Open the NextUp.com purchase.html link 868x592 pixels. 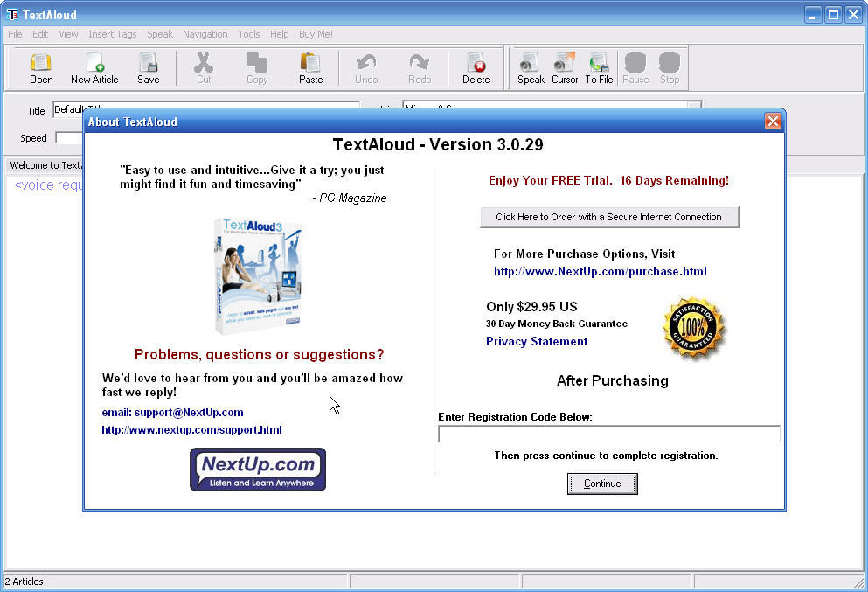tap(600, 271)
